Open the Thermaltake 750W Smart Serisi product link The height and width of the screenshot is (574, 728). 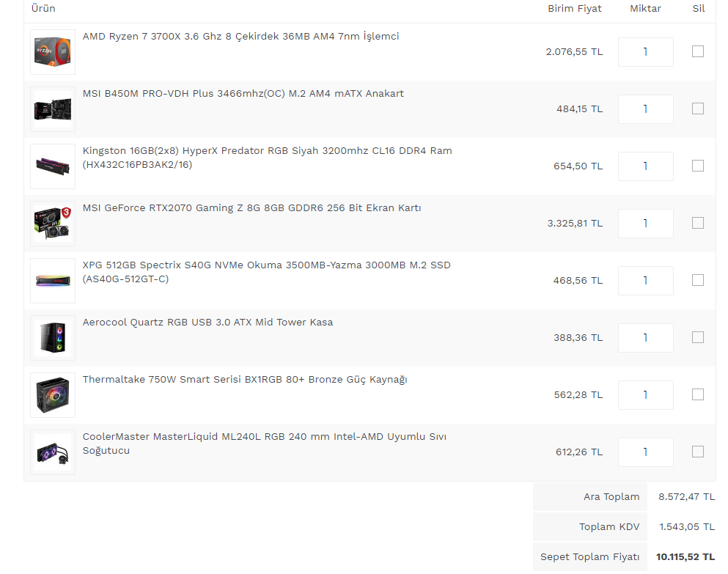244,380
